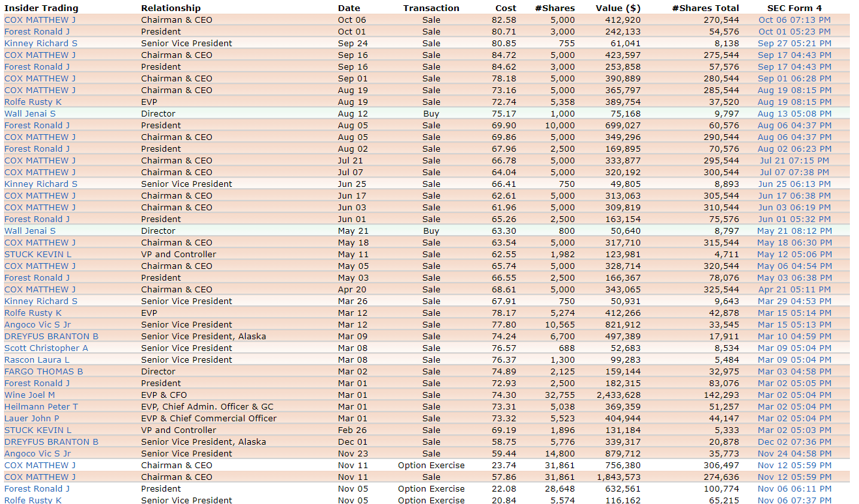The height and width of the screenshot is (504, 859).
Task: Click the Insider Trading column header
Action: pyautogui.click(x=41, y=8)
